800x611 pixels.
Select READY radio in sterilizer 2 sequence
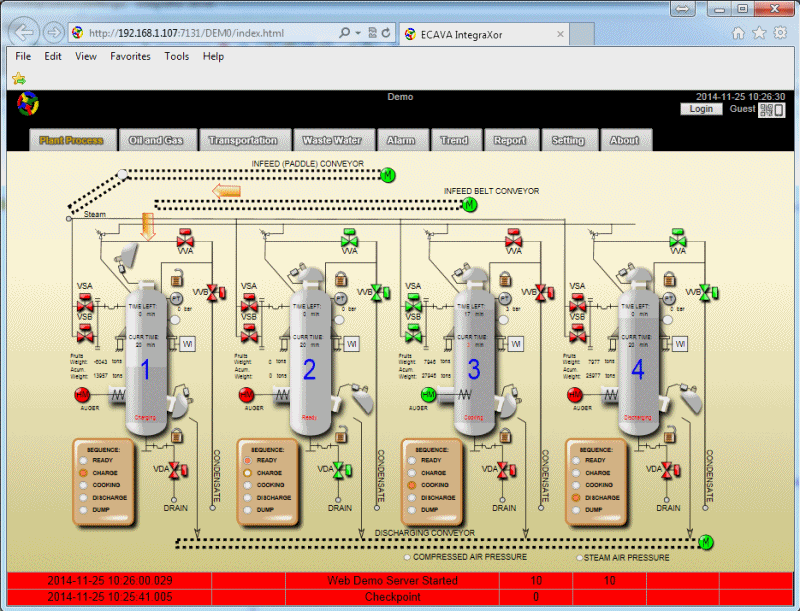(247, 461)
